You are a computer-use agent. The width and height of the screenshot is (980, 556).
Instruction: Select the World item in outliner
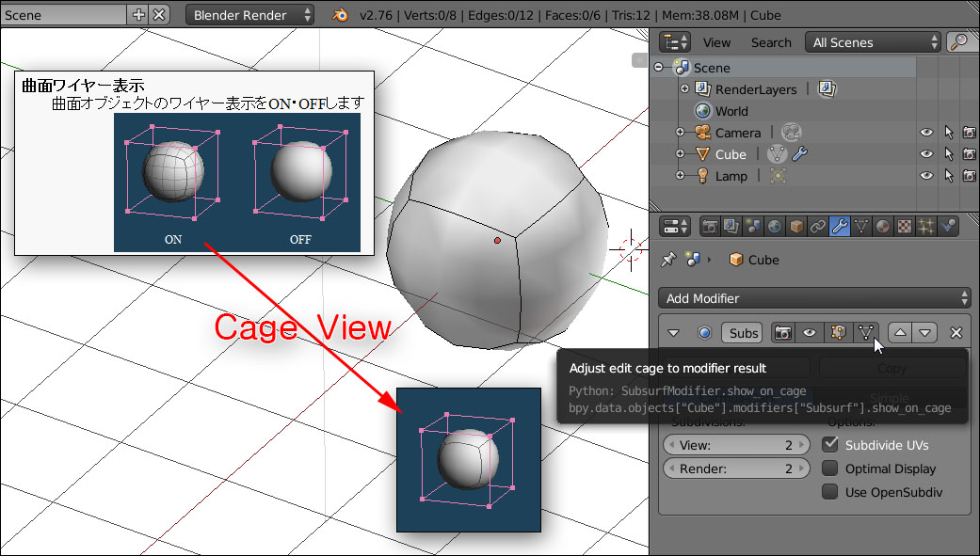731,111
